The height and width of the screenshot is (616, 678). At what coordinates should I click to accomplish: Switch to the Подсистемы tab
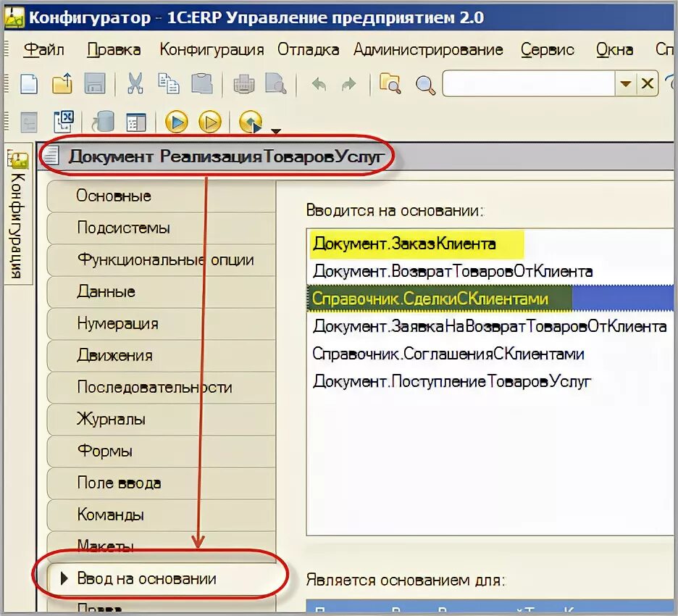[162, 228]
